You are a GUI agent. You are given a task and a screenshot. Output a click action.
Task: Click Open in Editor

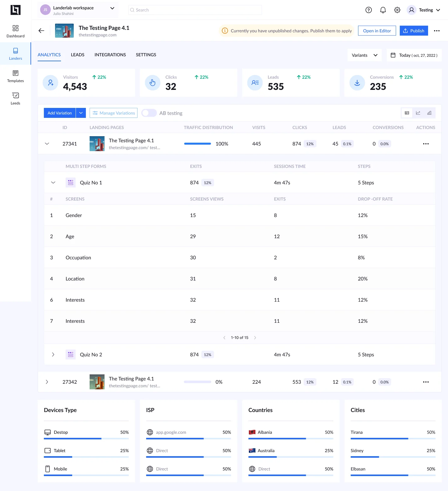tap(377, 31)
